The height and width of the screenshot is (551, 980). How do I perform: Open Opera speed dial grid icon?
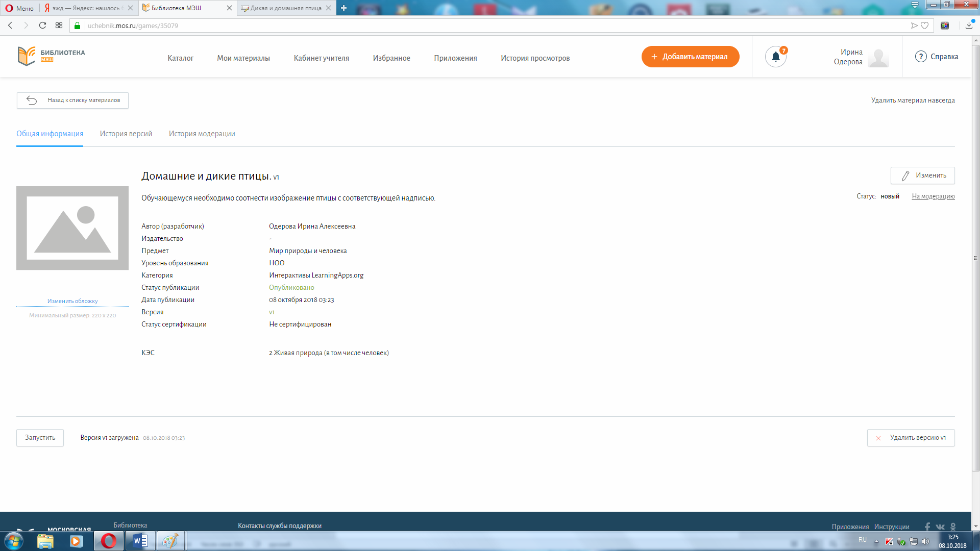click(x=59, y=26)
